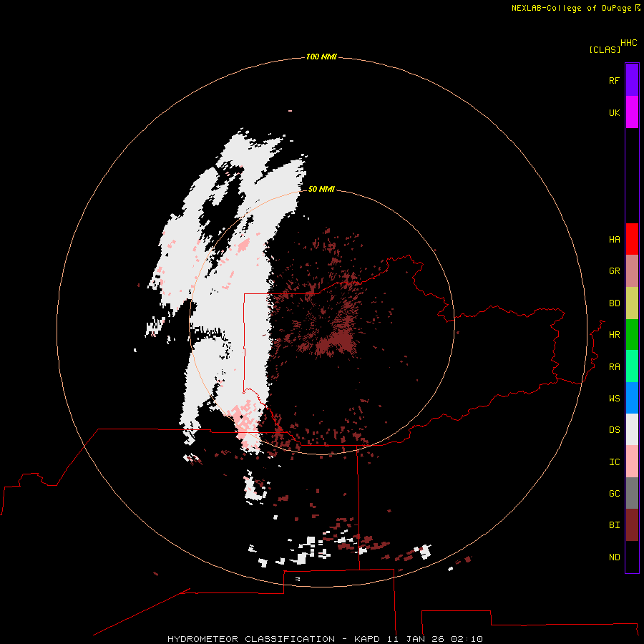The width and height of the screenshot is (644, 644).
Task: Click the 02:10 time stamp
Action: coord(466,639)
